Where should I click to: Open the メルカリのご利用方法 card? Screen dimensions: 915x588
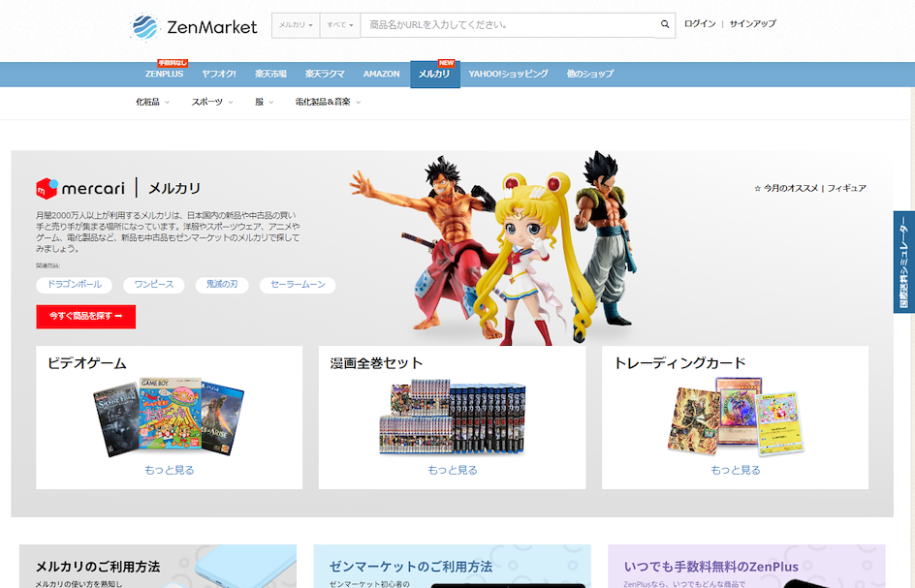click(158, 567)
